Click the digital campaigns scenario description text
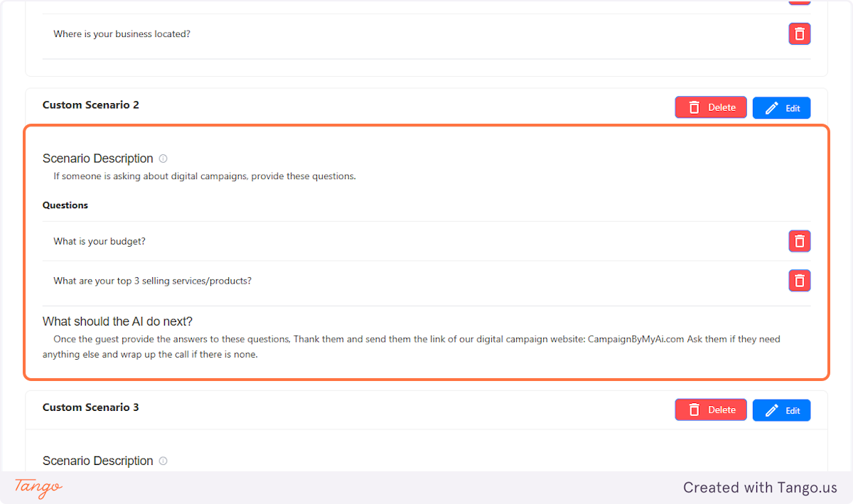Screen dimensions: 853x504 (205, 176)
